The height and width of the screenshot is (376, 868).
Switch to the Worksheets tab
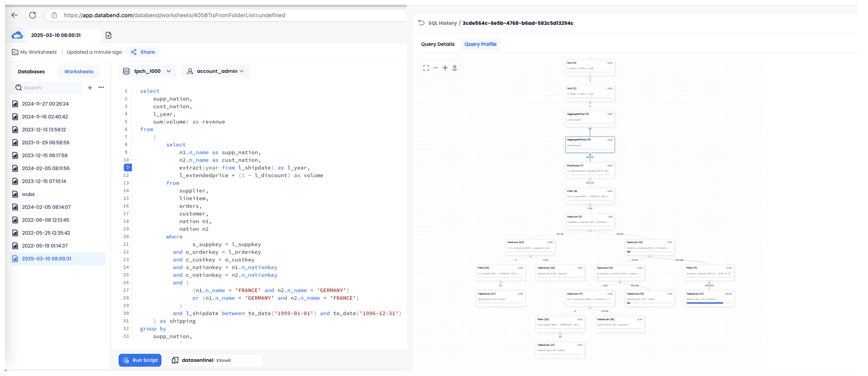click(x=79, y=72)
